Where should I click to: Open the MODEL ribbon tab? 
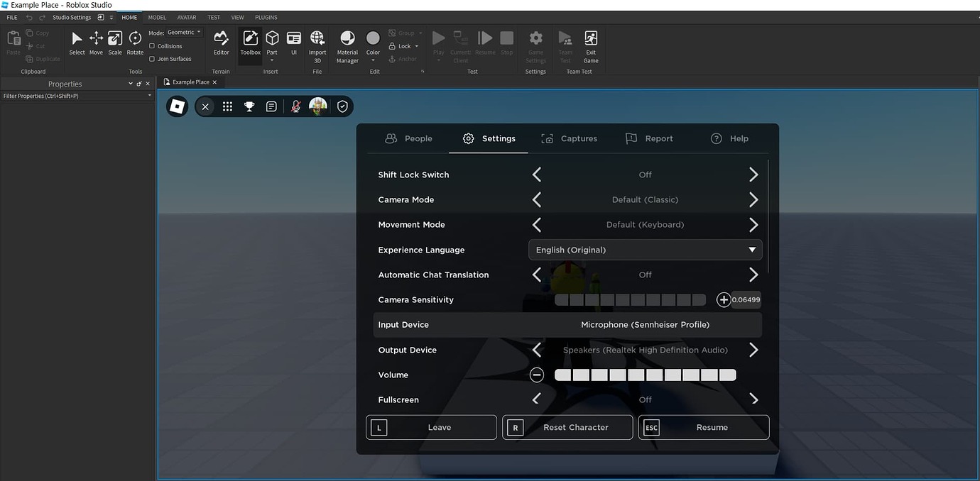(x=156, y=17)
